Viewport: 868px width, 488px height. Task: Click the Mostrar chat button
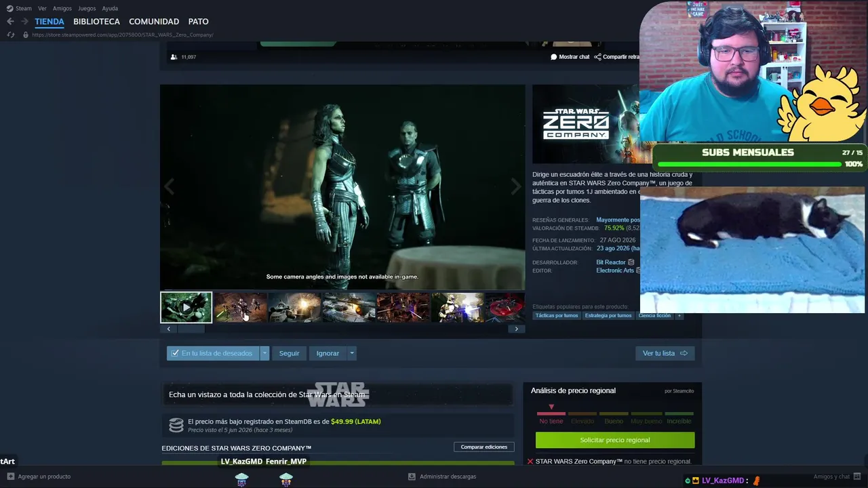click(x=570, y=57)
